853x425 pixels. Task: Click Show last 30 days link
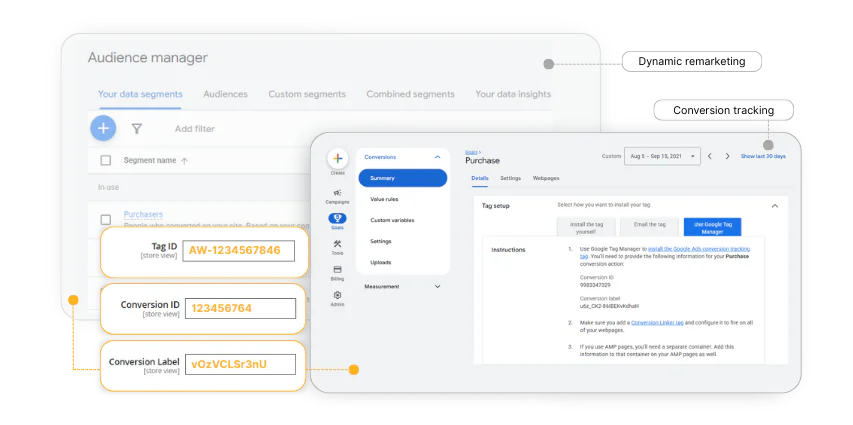pyautogui.click(x=763, y=156)
